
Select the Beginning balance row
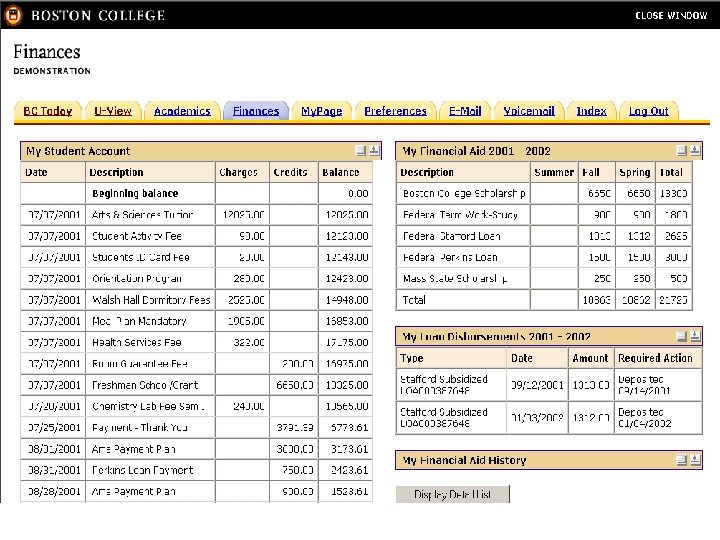pyautogui.click(x=196, y=193)
